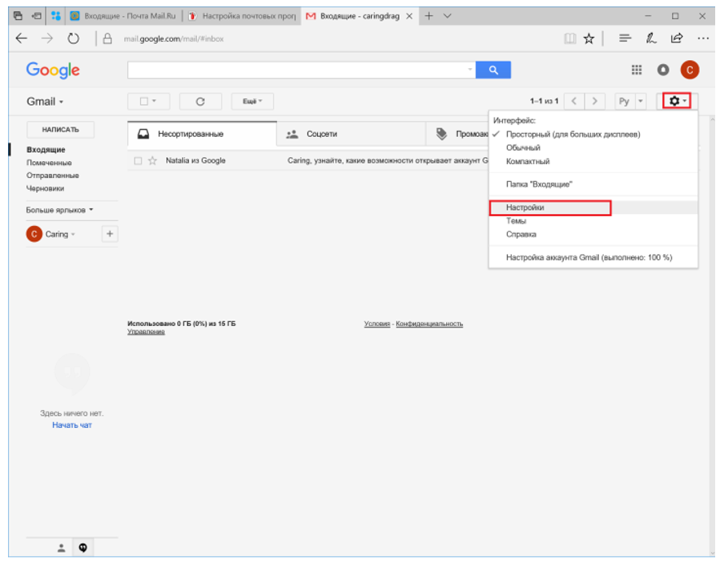
Task: Go forward with the browser forward arrow
Action: [47, 38]
